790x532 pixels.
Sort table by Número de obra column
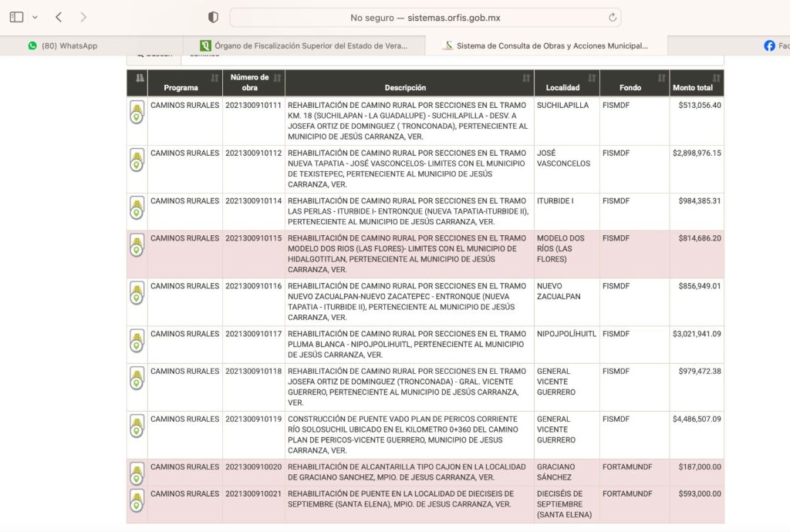click(x=249, y=82)
